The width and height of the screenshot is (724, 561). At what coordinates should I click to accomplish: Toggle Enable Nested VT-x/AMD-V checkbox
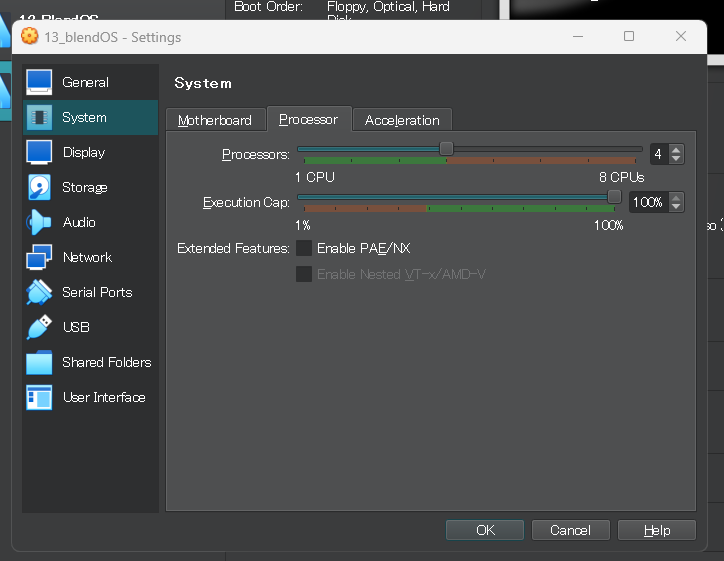pos(304,274)
